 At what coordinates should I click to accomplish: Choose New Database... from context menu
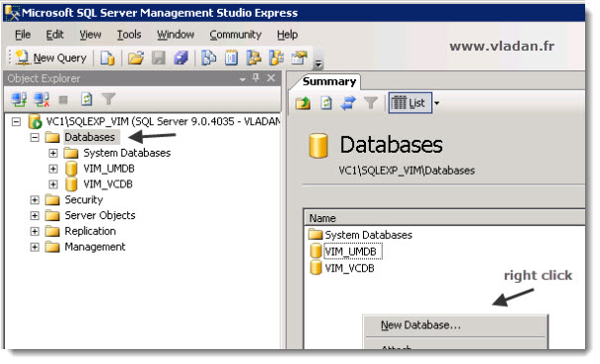pyautogui.click(x=455, y=325)
